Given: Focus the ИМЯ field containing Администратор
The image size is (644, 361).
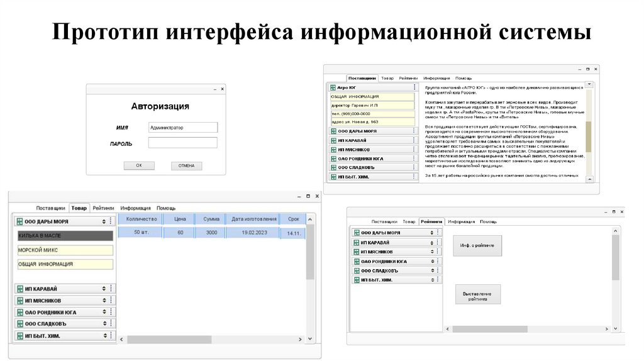Looking at the screenshot, I should point(183,127).
